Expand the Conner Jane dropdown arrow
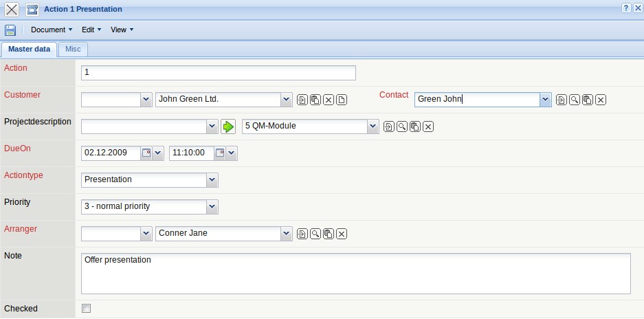Screen dimensions: 644x319 click(287, 234)
